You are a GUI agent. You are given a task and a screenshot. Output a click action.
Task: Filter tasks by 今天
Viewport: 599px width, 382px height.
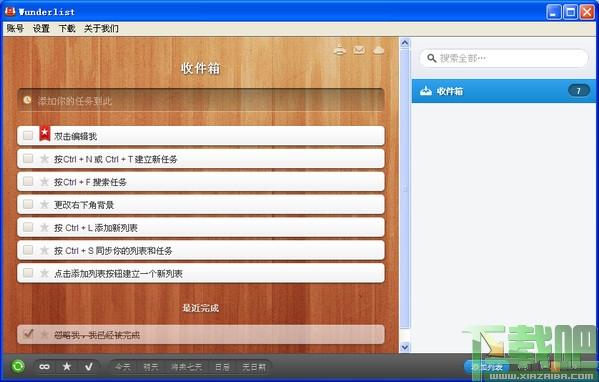(123, 367)
